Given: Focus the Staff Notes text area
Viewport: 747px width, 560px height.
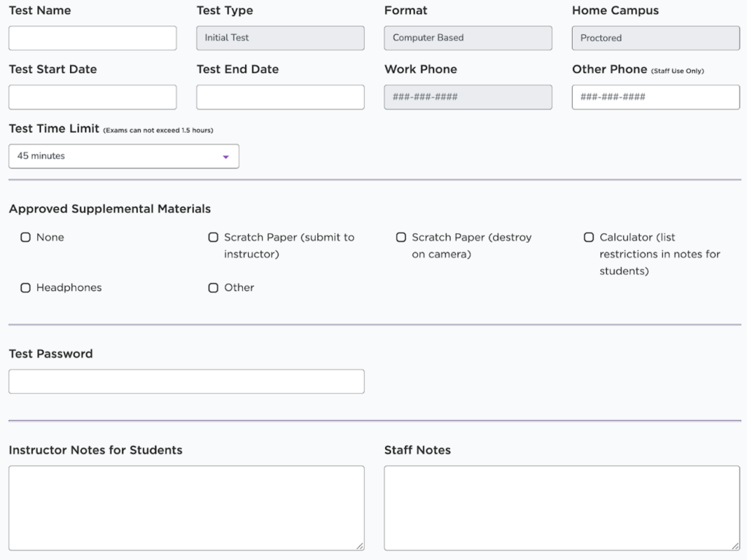Looking at the screenshot, I should (x=562, y=507).
